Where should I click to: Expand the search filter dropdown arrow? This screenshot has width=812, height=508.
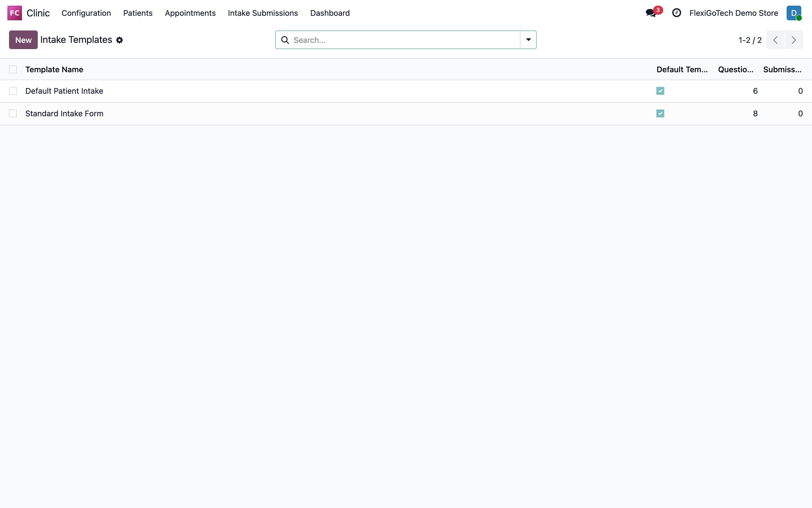click(528, 40)
